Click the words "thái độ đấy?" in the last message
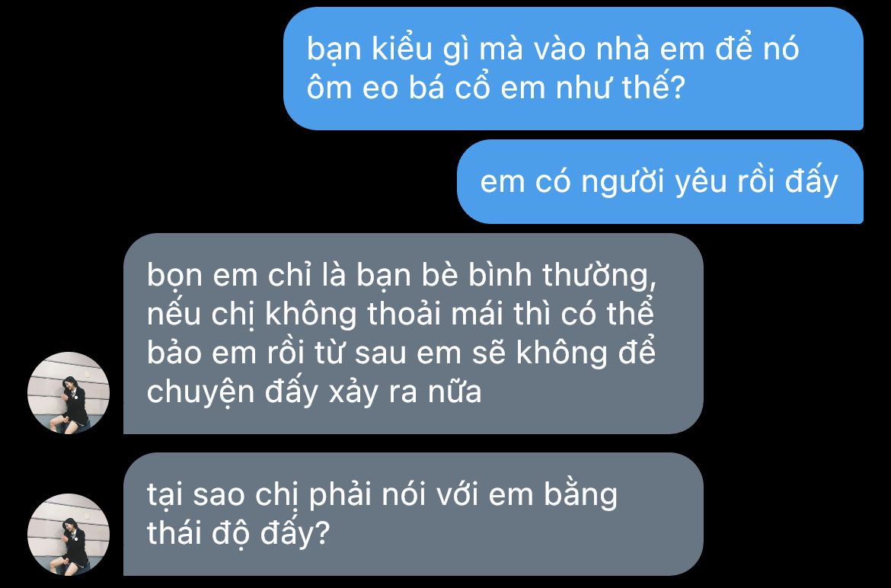Image resolution: width=891 pixels, height=588 pixels. (238, 533)
